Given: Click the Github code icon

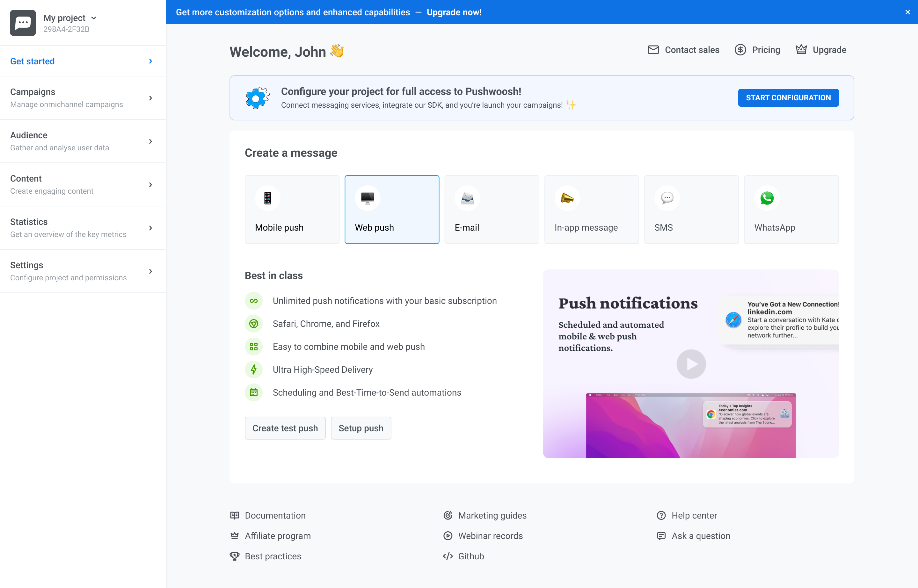Looking at the screenshot, I should [x=448, y=556].
